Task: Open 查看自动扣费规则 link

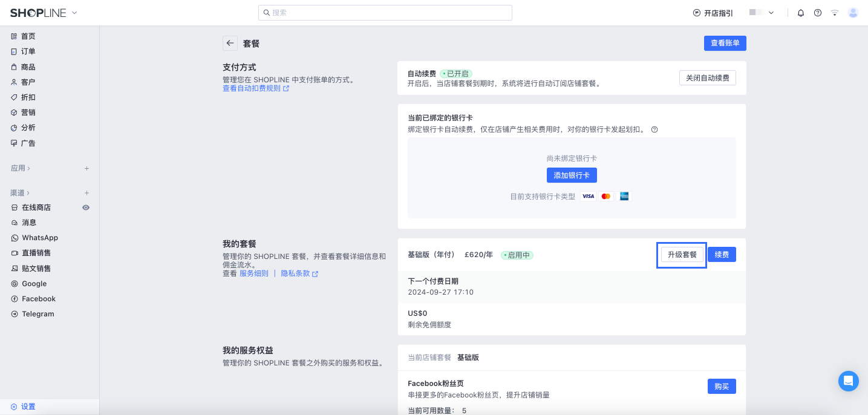Action: click(256, 88)
